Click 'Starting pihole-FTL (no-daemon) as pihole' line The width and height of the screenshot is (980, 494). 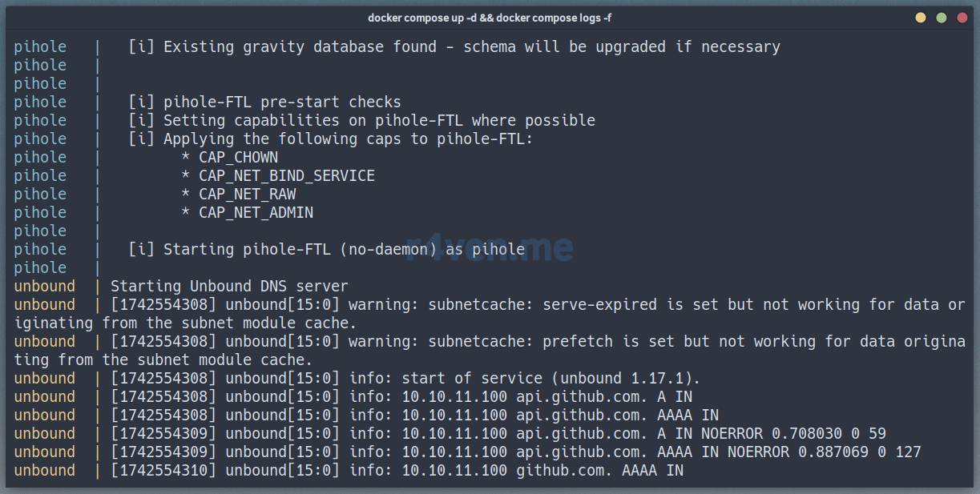pyautogui.click(x=344, y=249)
